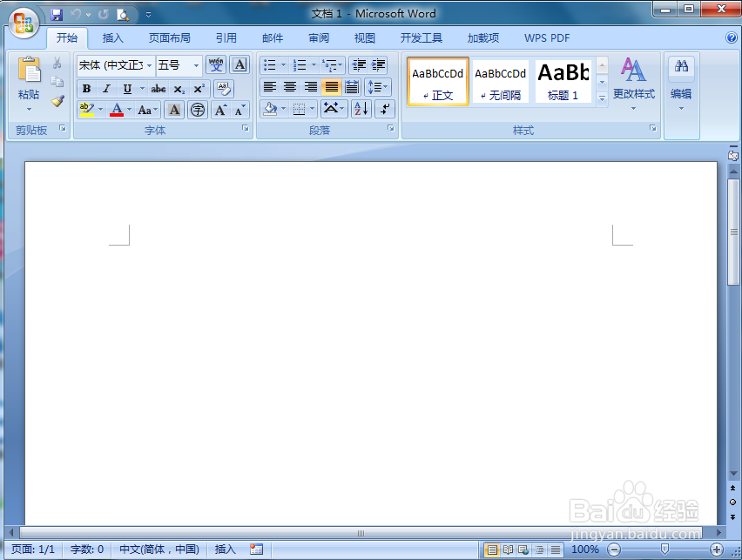
Task: Click 中文(简体，中国) language in status bar
Action: (159, 549)
